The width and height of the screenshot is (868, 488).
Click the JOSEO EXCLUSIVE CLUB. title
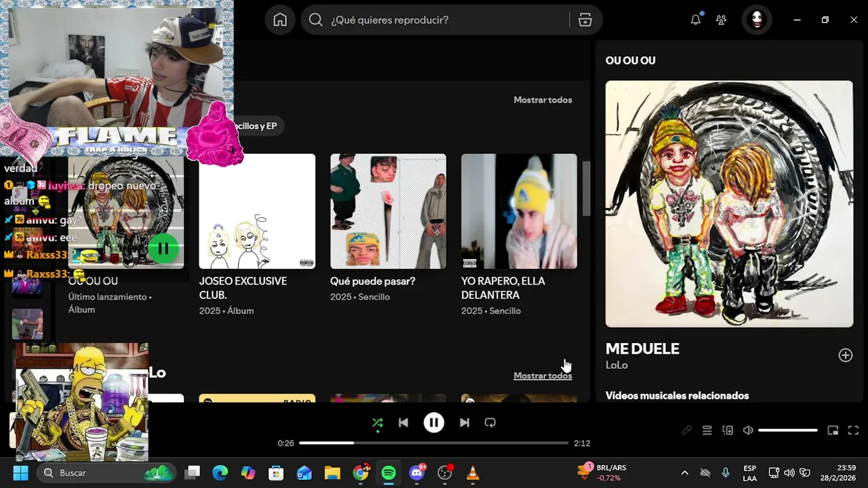243,288
